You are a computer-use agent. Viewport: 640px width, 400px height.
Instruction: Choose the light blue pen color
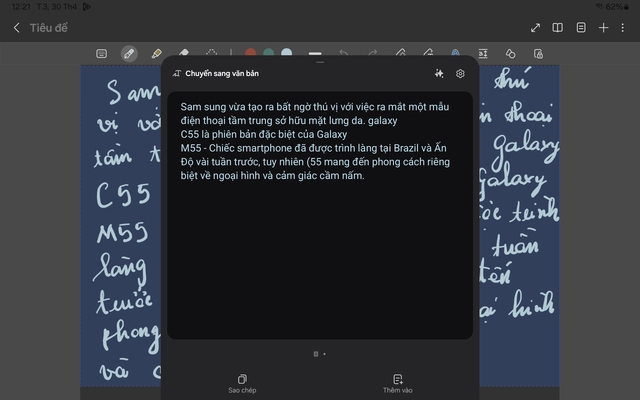click(x=287, y=53)
